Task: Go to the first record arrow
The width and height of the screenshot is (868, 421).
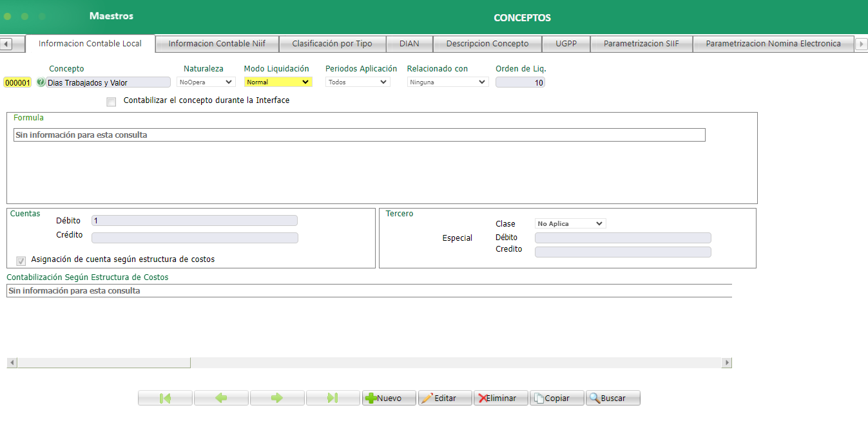Action: pyautogui.click(x=165, y=398)
